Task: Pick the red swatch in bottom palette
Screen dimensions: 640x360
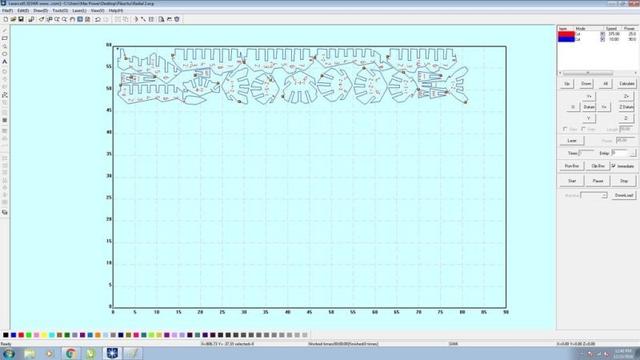Action: coord(21,335)
